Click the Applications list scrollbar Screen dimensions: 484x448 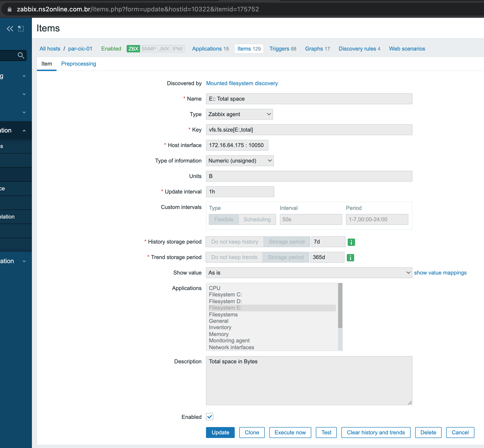coord(340,305)
